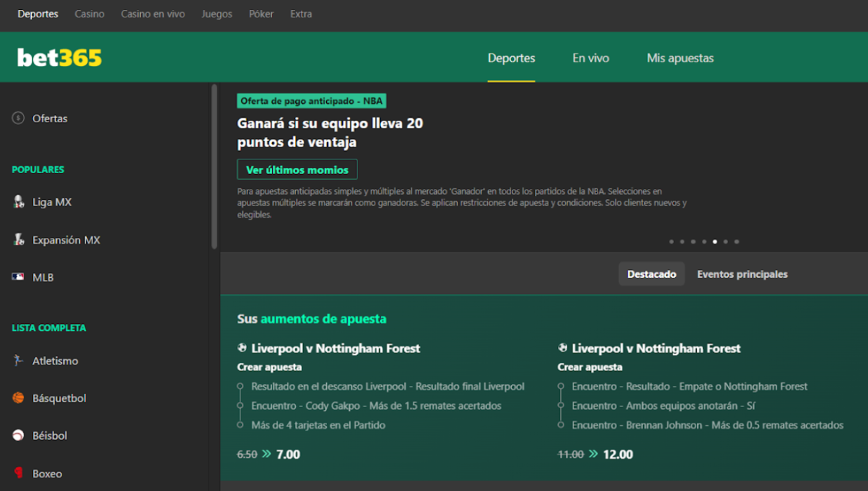Open the Mis apuestas tab
Screen dimensions: 868x491
click(x=680, y=58)
